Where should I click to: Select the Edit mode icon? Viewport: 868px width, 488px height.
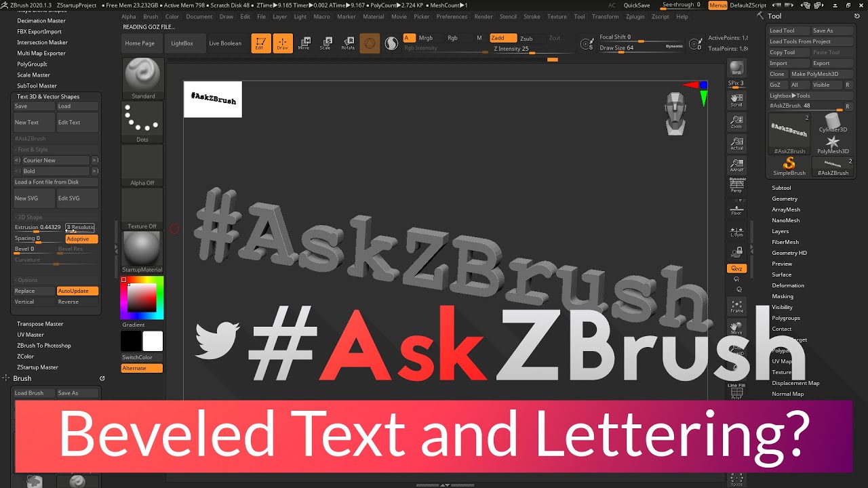tap(260, 43)
